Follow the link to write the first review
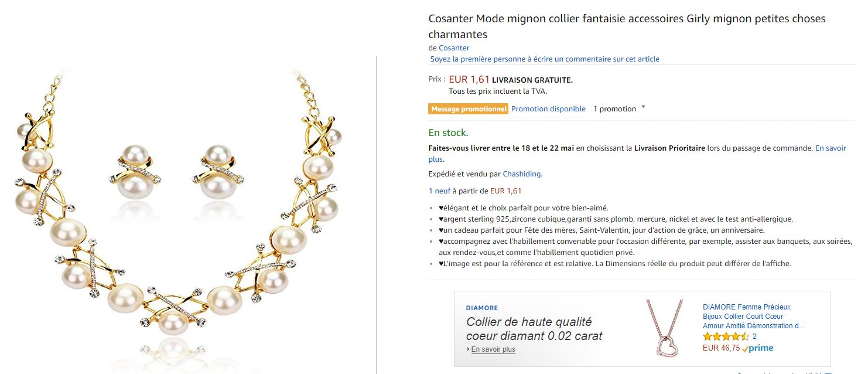 click(545, 59)
